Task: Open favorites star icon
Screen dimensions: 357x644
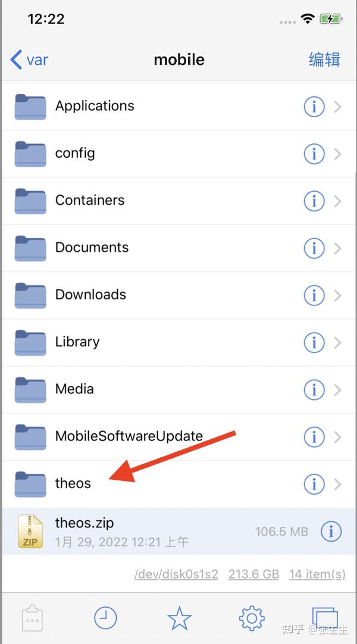Action: pyautogui.click(x=179, y=618)
